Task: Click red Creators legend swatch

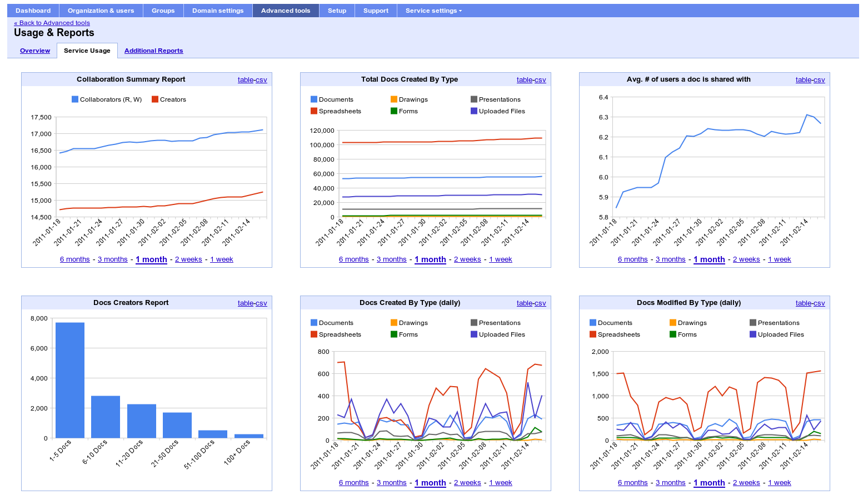Action: point(155,99)
